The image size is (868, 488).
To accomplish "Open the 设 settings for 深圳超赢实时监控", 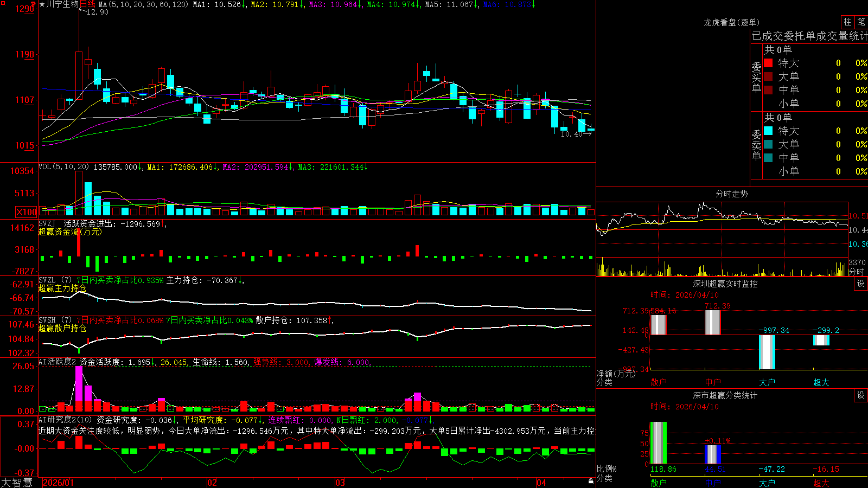I will 861,284.
